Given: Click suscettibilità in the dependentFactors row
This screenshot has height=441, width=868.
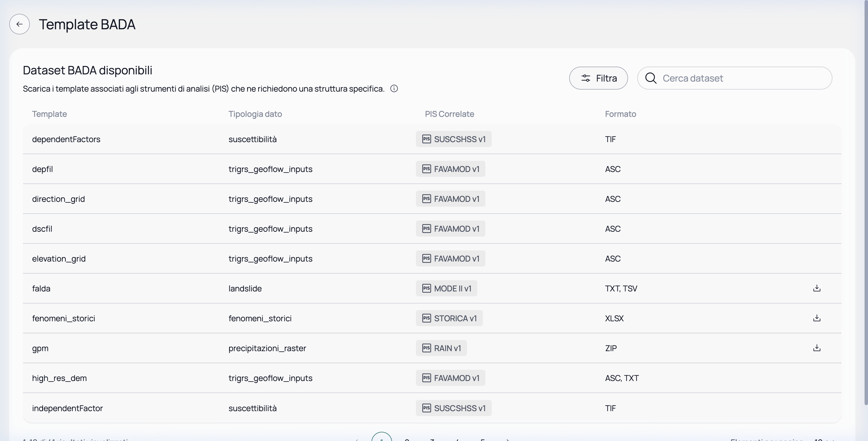Looking at the screenshot, I should click(x=252, y=139).
